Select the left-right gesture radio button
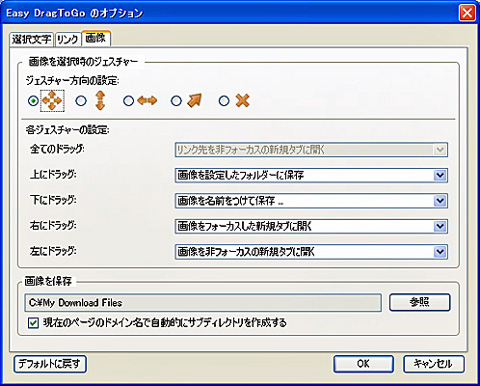 (x=129, y=101)
